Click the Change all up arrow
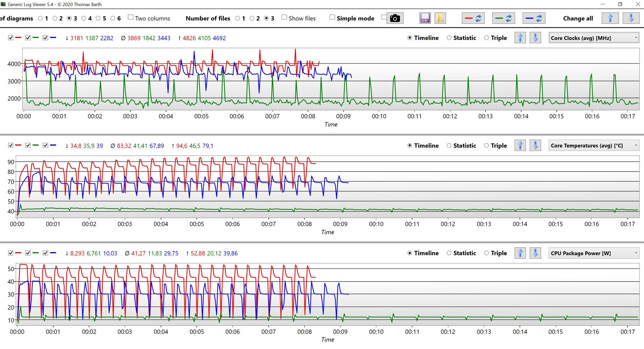The image size is (644, 349). click(x=610, y=18)
